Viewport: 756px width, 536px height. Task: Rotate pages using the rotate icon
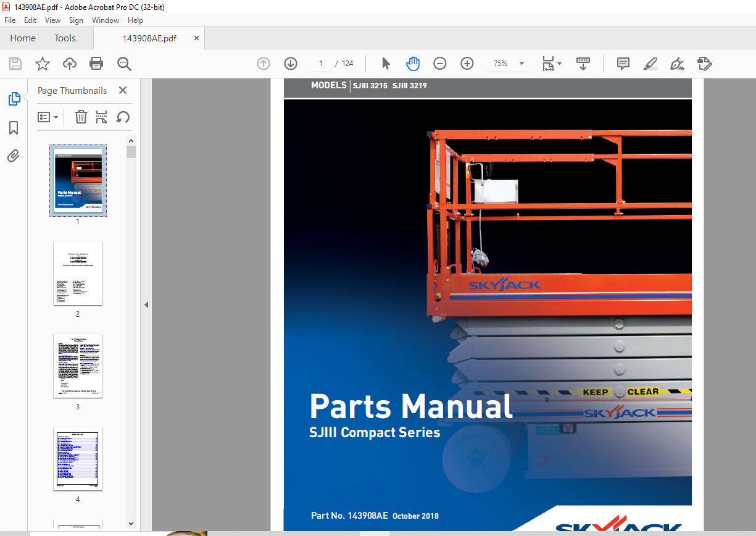coord(123,117)
